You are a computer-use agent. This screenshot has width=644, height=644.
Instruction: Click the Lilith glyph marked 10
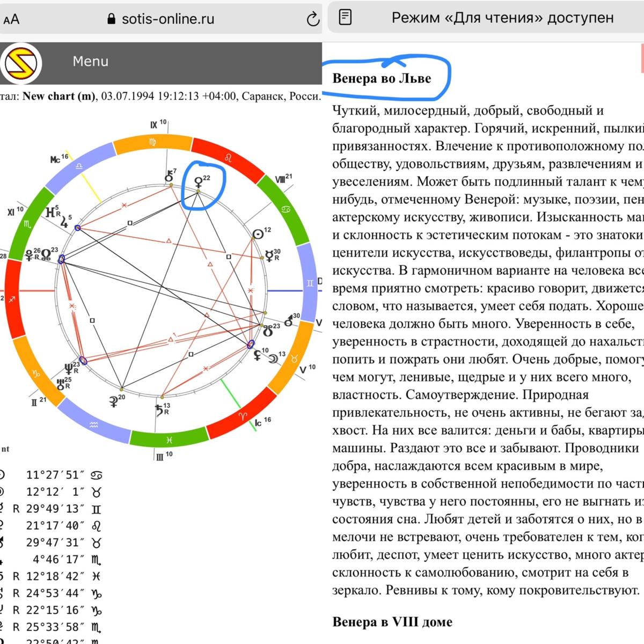tap(258, 355)
